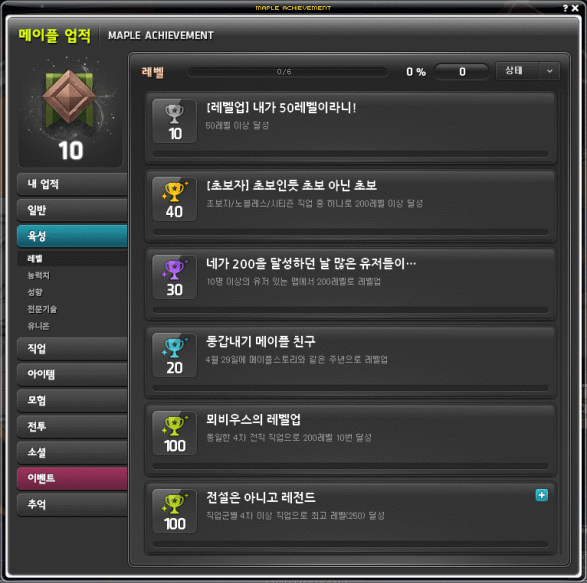Click the bronze diamond rank emblem
The height and width of the screenshot is (583, 587).
pos(69,97)
